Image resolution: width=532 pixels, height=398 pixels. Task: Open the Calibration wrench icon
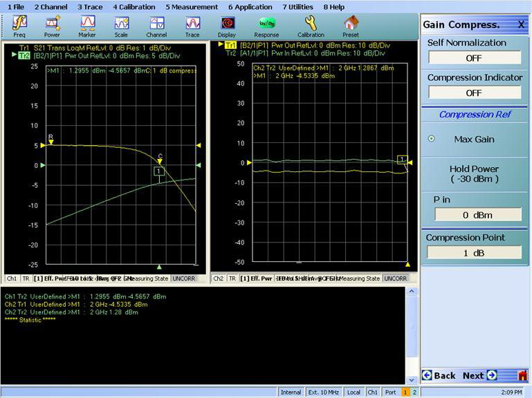[x=311, y=26]
